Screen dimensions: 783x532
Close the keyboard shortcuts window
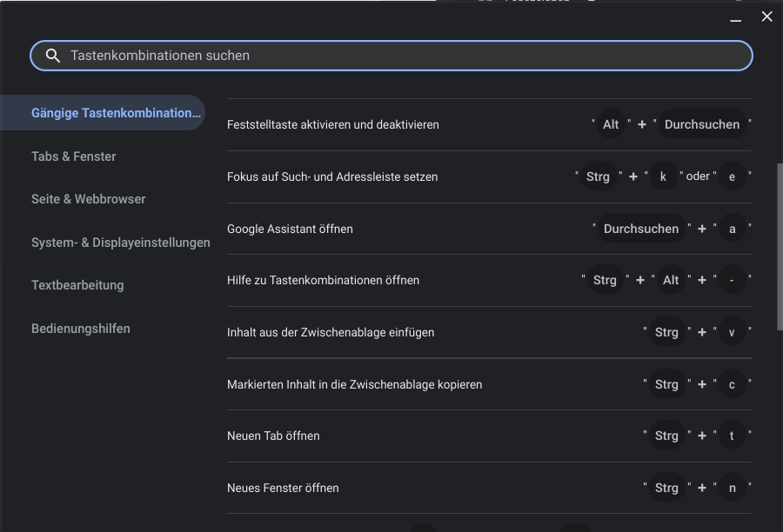pyautogui.click(x=766, y=17)
